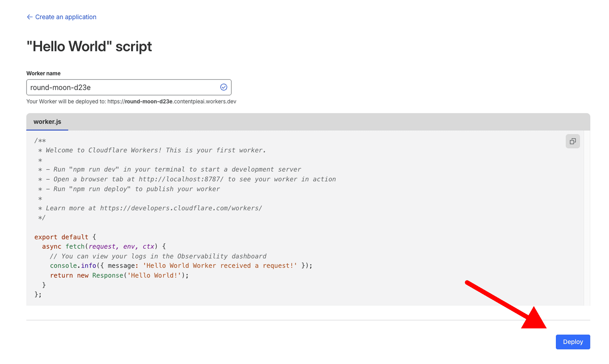609x364 pixels.
Task: Click the validation circle icon inside the name input
Action: click(x=223, y=87)
